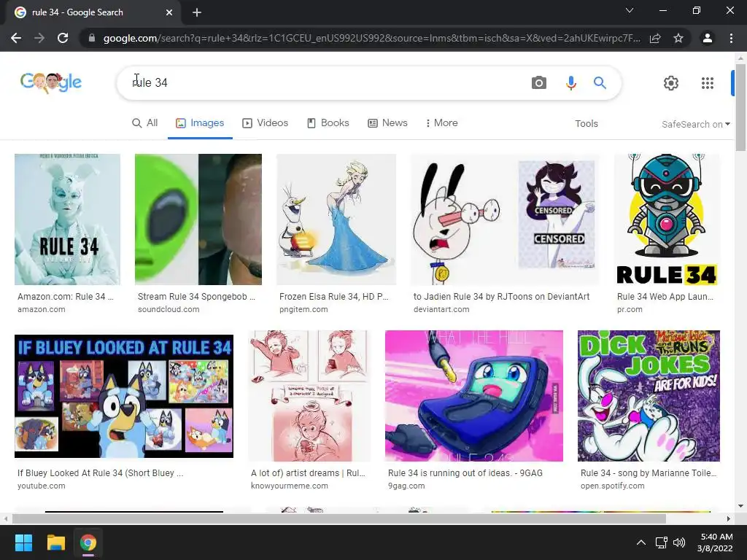Click the search tabs chevron in title bar
This screenshot has width=747, height=560.
(x=630, y=10)
